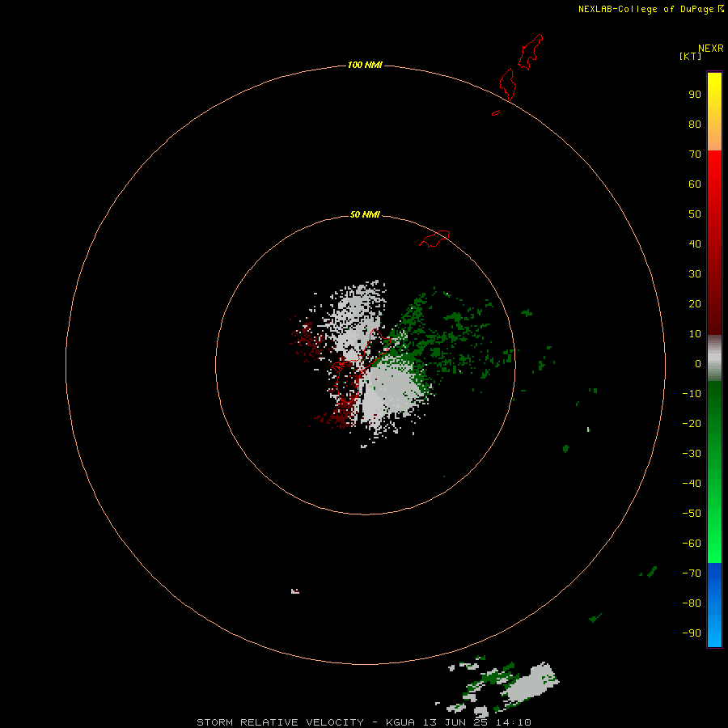Click the 10 value on the velocity scale
This screenshot has height=728, width=728.
pos(695,334)
